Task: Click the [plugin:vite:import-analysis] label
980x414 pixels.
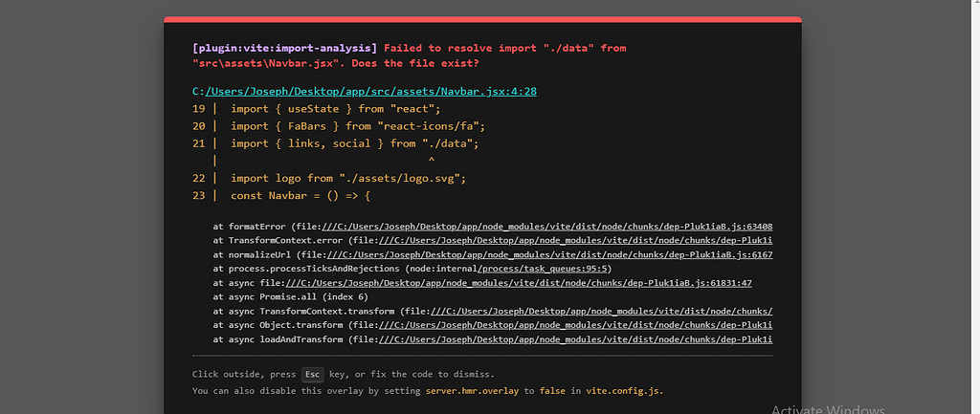Action: click(285, 48)
